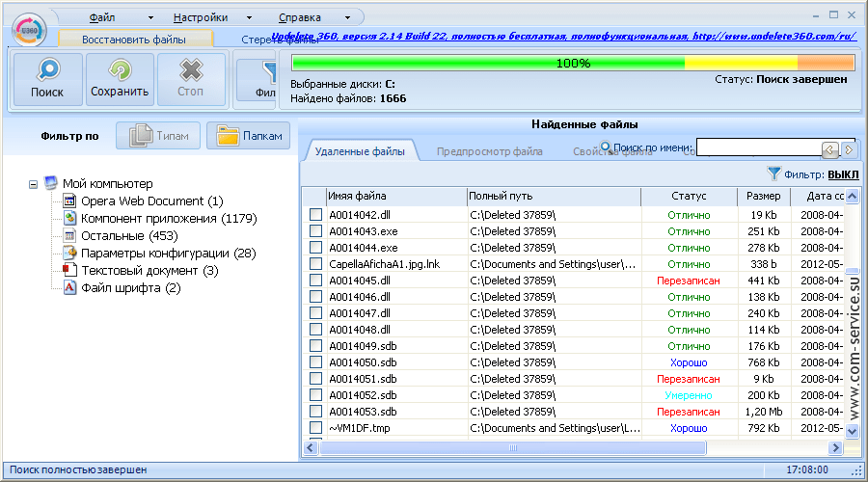Open the Справка menu dropdown arrow
The image size is (868, 482).
click(347, 17)
